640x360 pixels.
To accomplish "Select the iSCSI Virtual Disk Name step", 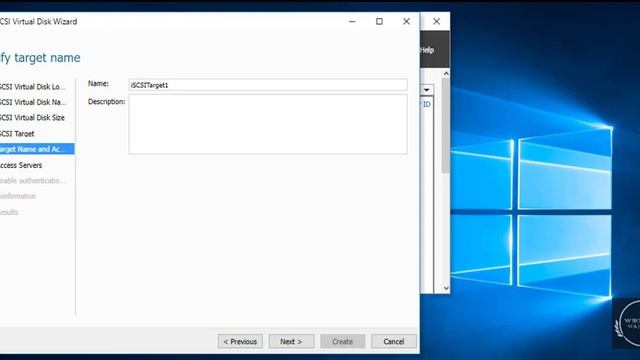I will [33, 102].
